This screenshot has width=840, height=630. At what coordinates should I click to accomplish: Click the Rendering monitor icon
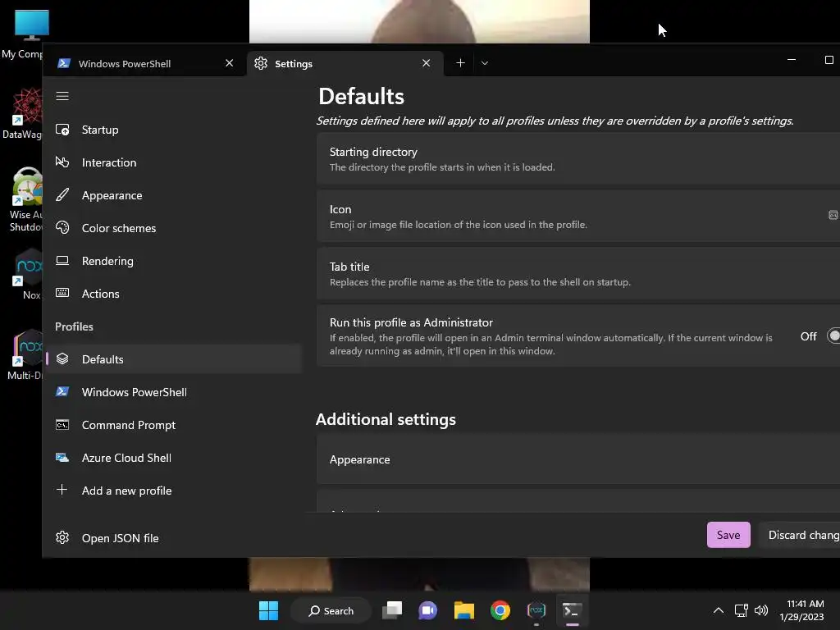(62, 260)
